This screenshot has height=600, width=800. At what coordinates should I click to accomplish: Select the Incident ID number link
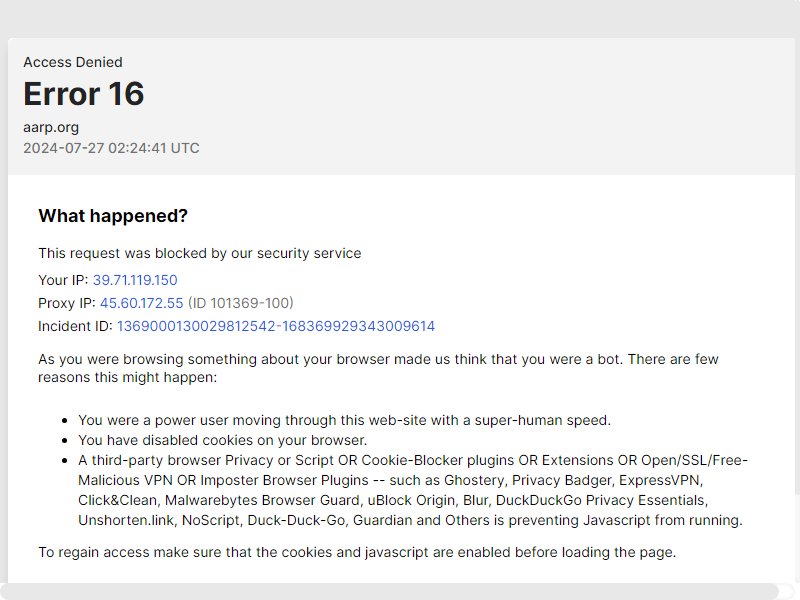point(276,326)
